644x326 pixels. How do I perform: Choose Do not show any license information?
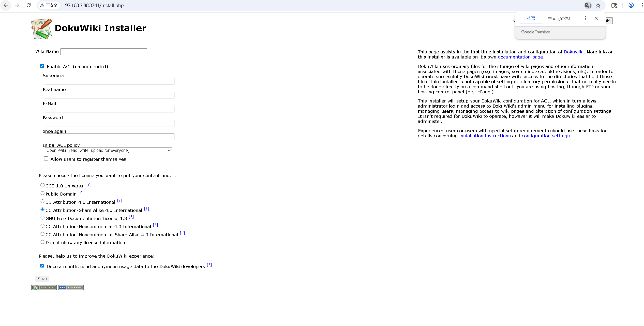click(42, 242)
